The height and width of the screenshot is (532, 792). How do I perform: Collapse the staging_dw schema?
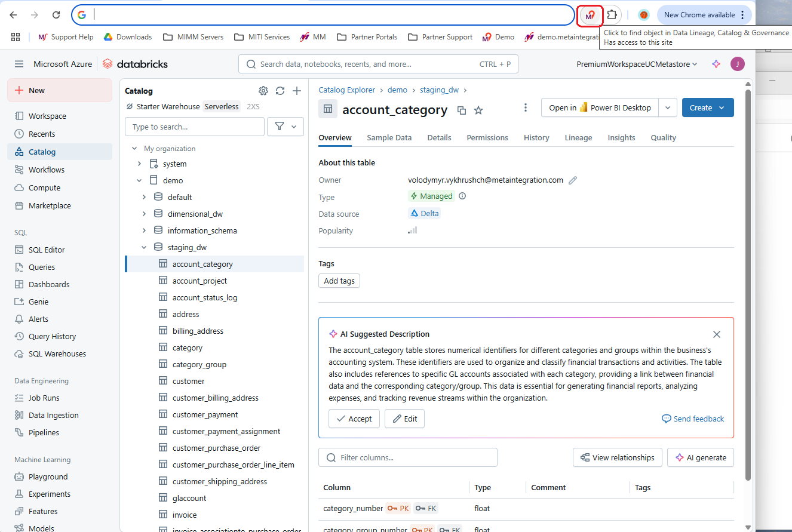pos(144,247)
